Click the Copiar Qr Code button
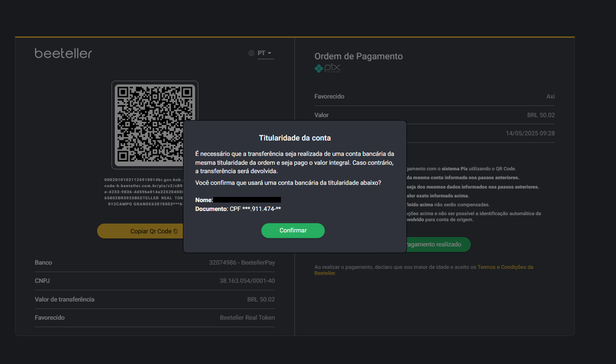This screenshot has height=364, width=616. click(x=149, y=231)
